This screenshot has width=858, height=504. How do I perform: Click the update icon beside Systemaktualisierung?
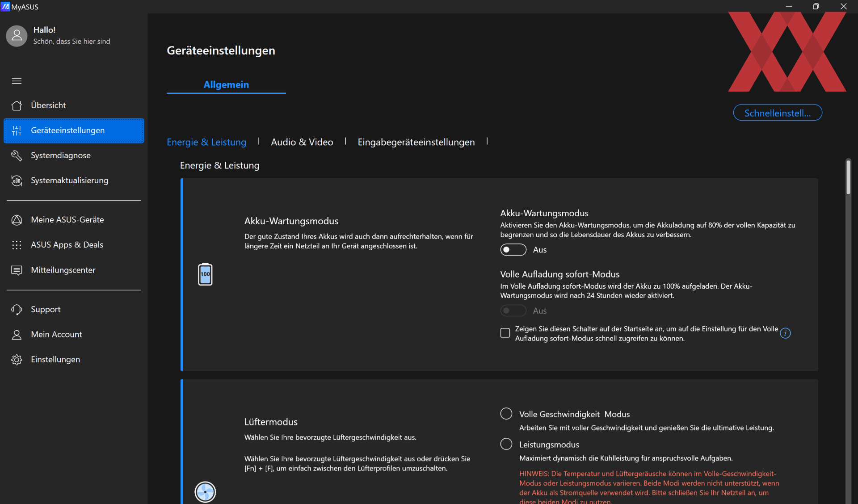click(x=17, y=181)
